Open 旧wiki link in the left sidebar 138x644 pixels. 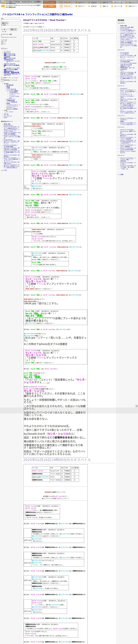[5, 118]
